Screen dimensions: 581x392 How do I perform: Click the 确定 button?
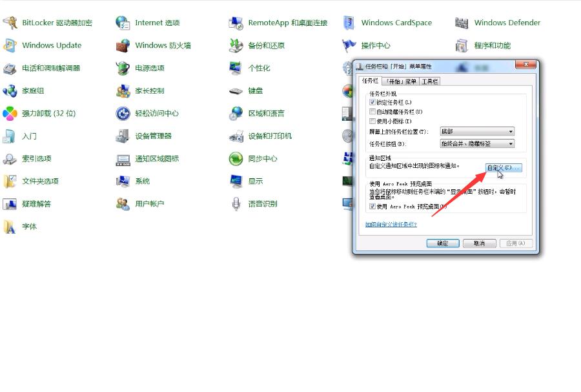[443, 243]
